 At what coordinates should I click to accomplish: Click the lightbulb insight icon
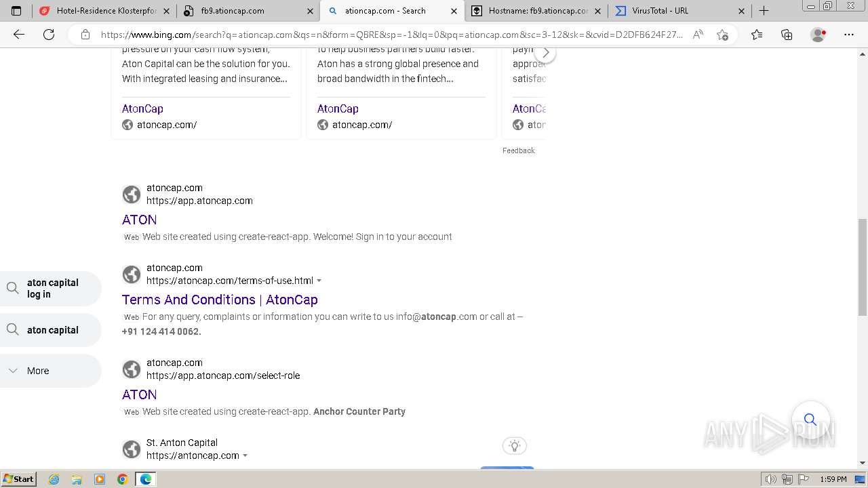(x=515, y=445)
